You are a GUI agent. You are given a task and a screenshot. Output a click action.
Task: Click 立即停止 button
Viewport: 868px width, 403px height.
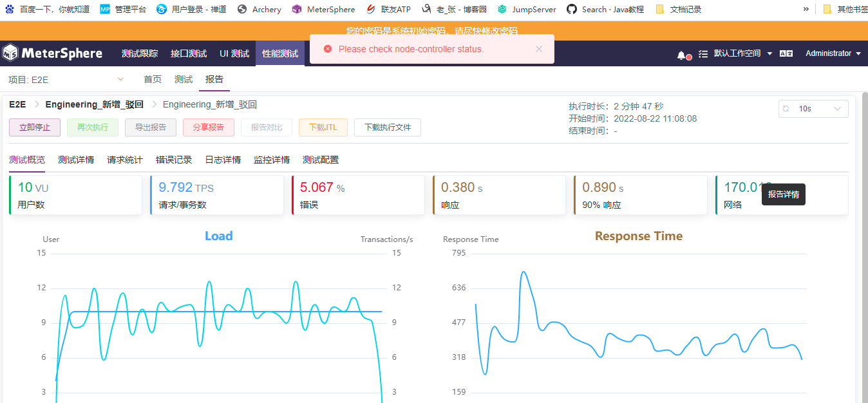click(35, 127)
